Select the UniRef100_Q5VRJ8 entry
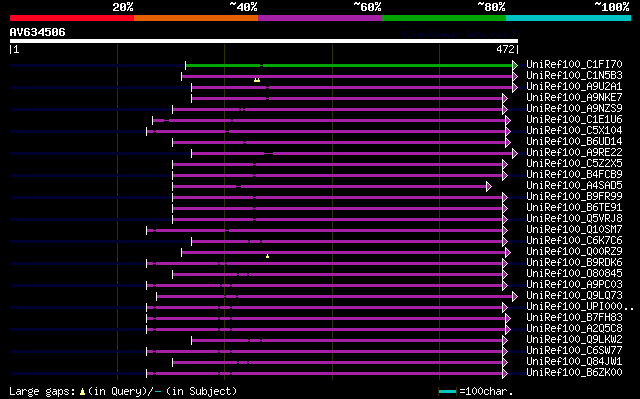The width and height of the screenshot is (640, 399). pos(574,219)
